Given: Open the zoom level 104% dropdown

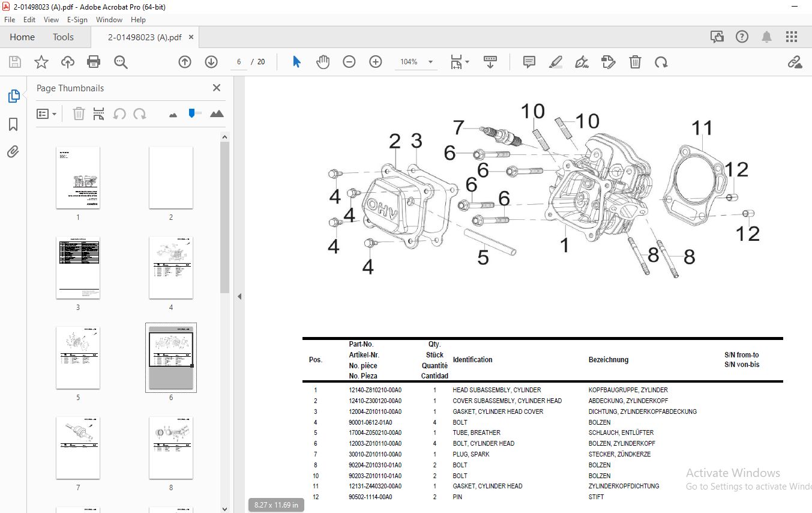Looking at the screenshot, I should (430, 62).
